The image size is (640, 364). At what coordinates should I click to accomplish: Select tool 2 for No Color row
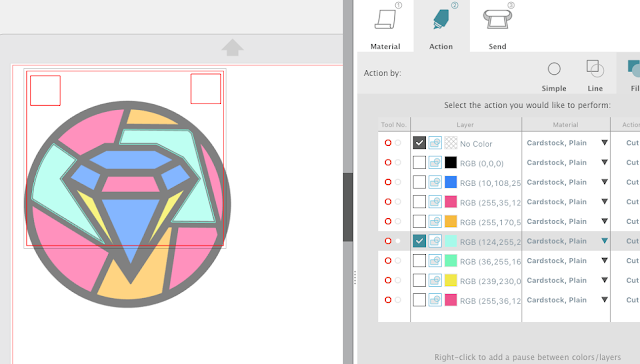click(x=398, y=143)
